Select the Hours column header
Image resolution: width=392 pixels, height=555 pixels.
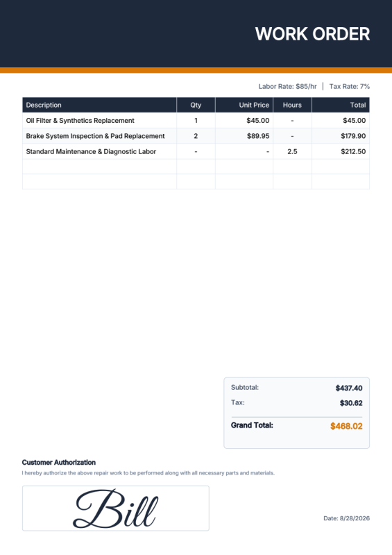[x=292, y=105]
